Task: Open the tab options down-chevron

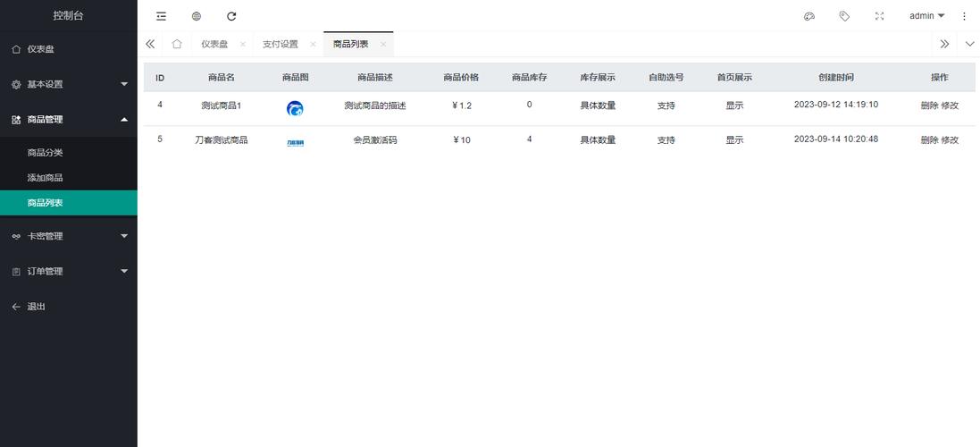Action: pos(970,44)
